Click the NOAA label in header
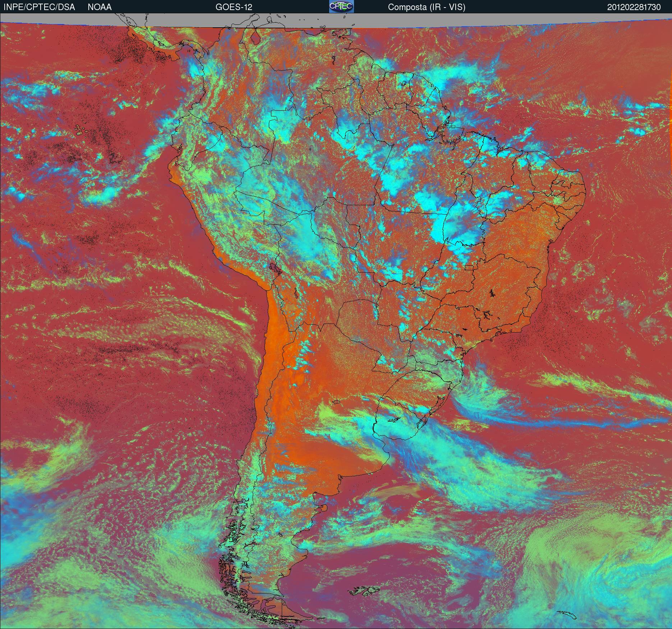The width and height of the screenshot is (672, 629). [x=100, y=7]
